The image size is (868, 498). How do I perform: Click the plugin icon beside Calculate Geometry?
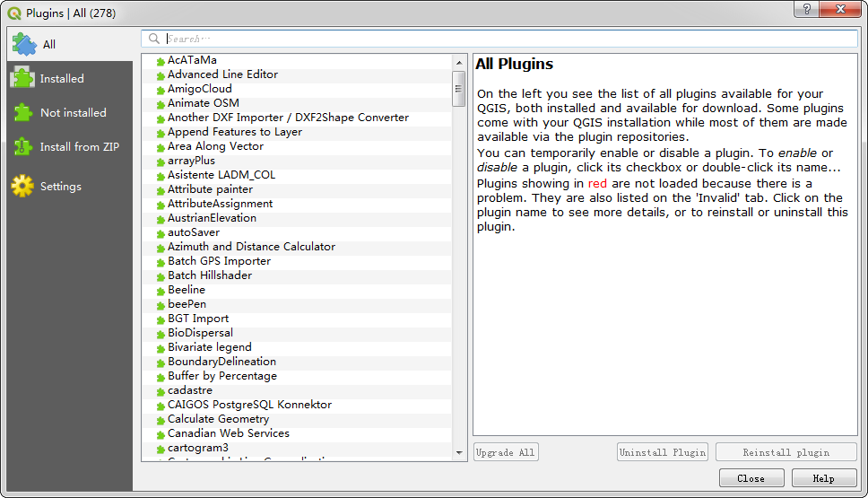pos(161,420)
